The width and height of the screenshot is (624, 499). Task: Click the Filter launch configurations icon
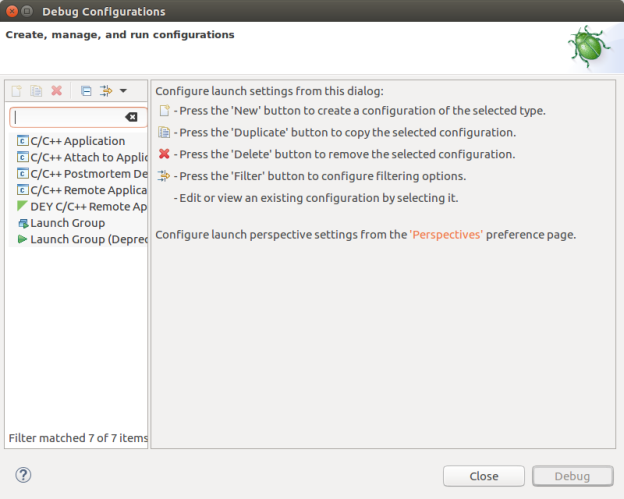point(105,91)
